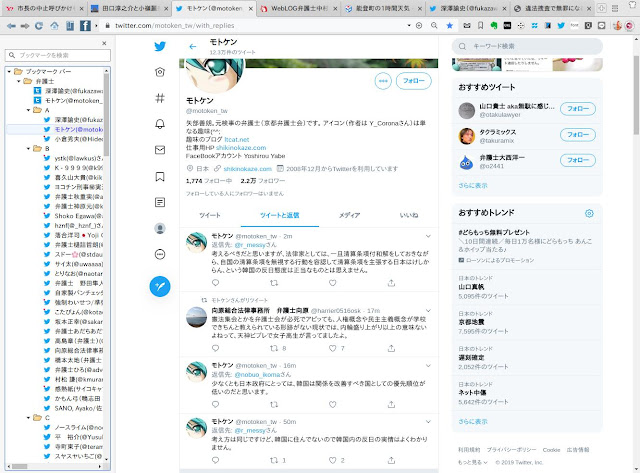Screen dimensions: 640x473
Task: Share the 50m モトケン tweet
Action: point(391,460)
